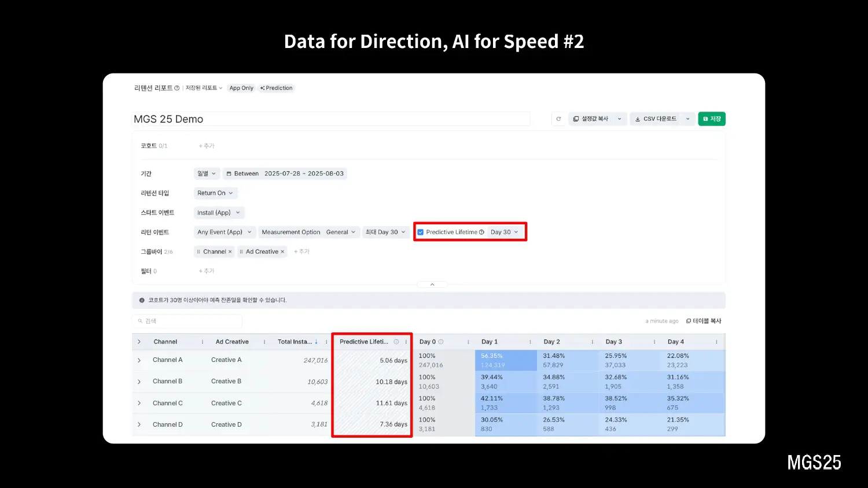Viewport: 868px width, 488px height.
Task: Click the Predictive Lifetime help icon
Action: pyautogui.click(x=481, y=232)
